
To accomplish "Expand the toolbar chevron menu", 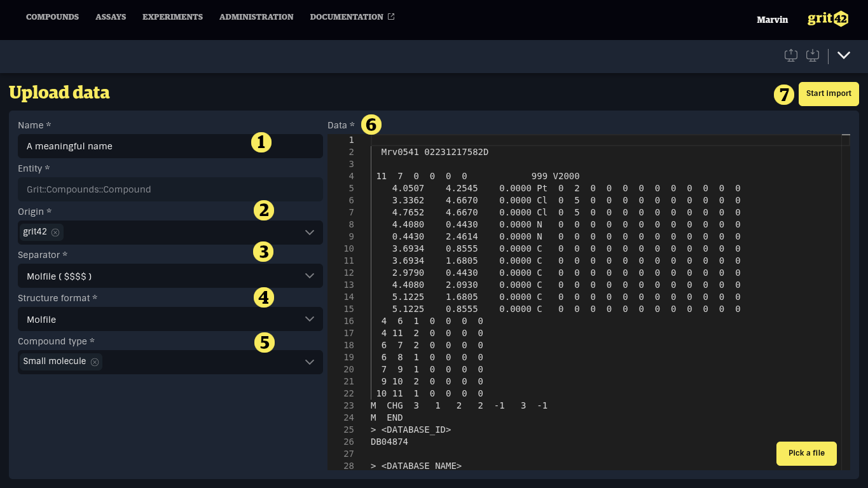I will (x=844, y=55).
